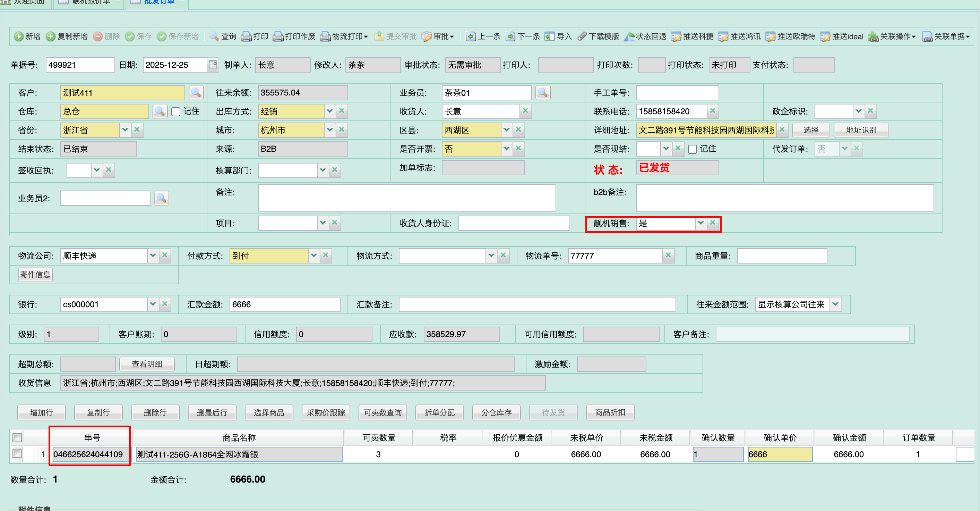
Task: Open customer lookup magnifier beside 测试411
Action: click(x=196, y=93)
